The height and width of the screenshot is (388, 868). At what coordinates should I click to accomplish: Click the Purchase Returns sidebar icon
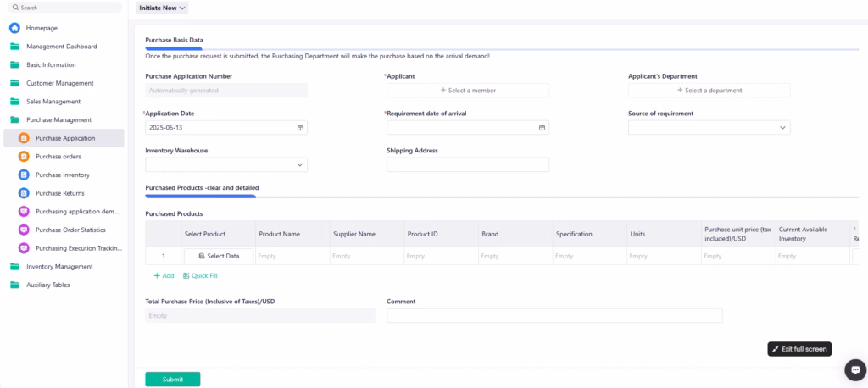tap(24, 193)
